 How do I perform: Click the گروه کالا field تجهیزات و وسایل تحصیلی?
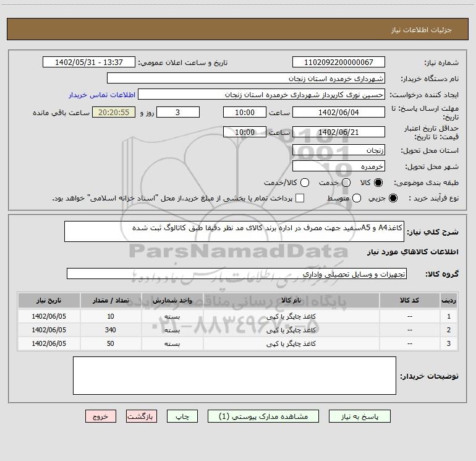(237, 274)
